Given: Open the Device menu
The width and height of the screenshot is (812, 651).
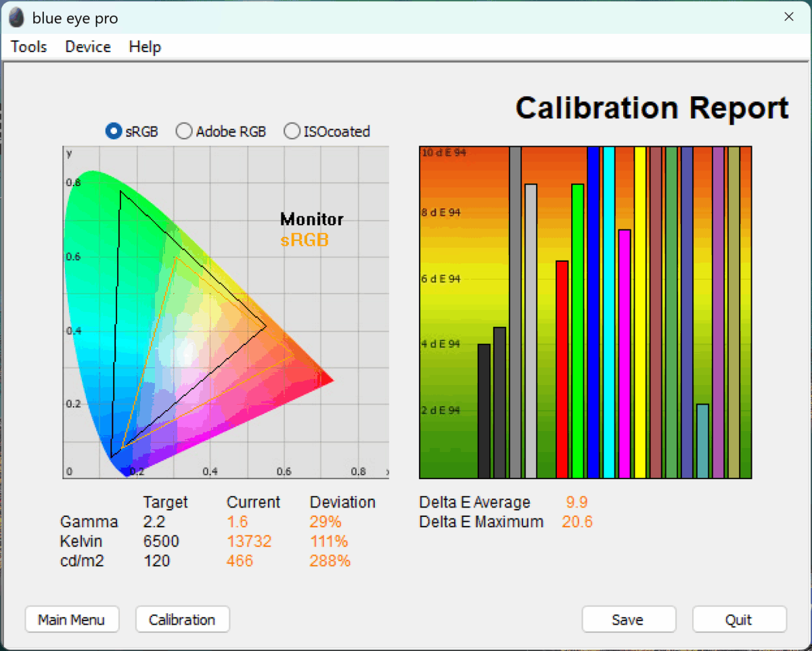Looking at the screenshot, I should click(x=88, y=47).
